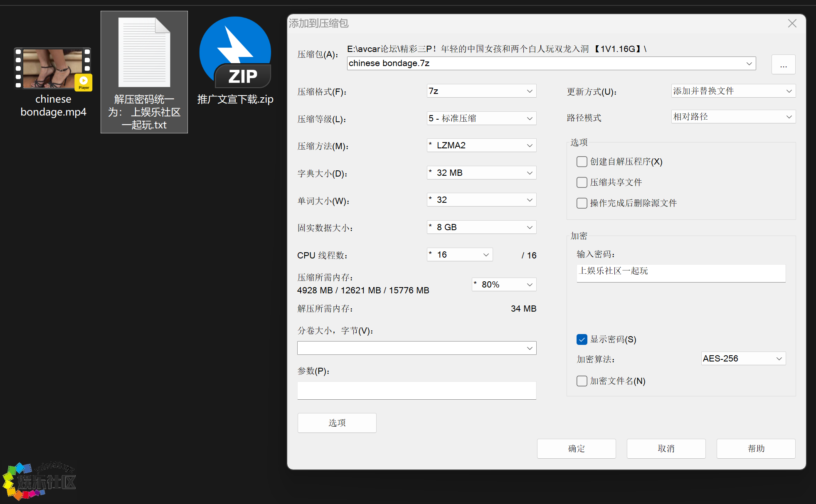Click the 取消 button
This screenshot has height=504, width=816.
point(666,449)
